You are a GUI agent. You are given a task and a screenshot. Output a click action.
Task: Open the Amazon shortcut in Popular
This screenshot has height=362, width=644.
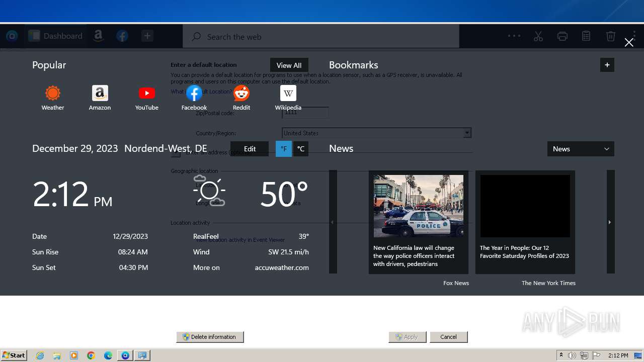click(x=100, y=98)
